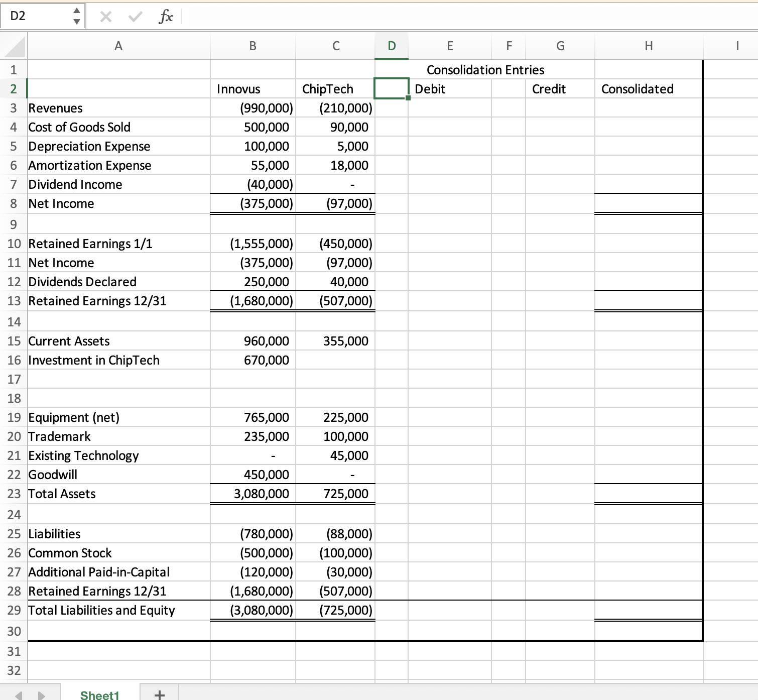The width and height of the screenshot is (758, 700).
Task: Select the Goodwill label cell
Action: pos(118,474)
